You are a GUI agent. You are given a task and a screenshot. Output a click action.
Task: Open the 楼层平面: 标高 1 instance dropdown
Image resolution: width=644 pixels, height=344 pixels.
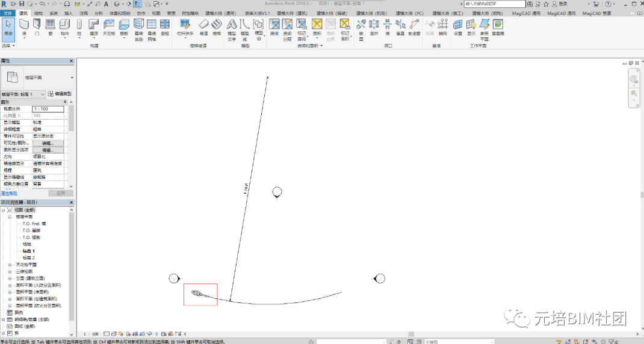tap(23, 94)
